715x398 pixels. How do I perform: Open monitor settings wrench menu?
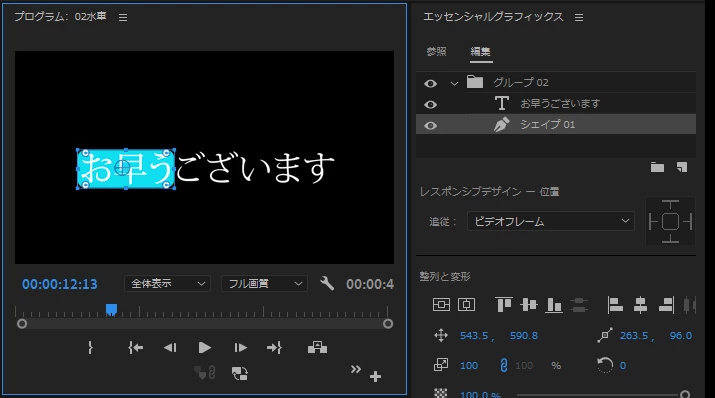tap(326, 284)
